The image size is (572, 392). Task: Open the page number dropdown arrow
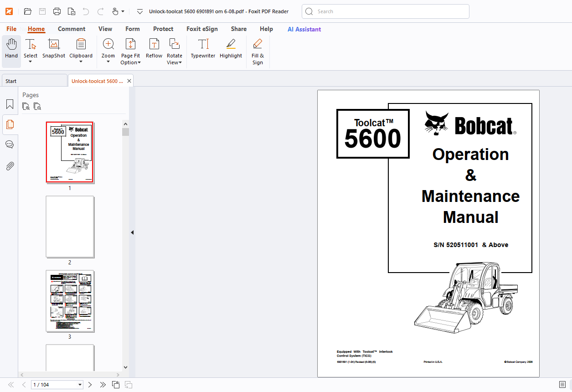(80, 385)
